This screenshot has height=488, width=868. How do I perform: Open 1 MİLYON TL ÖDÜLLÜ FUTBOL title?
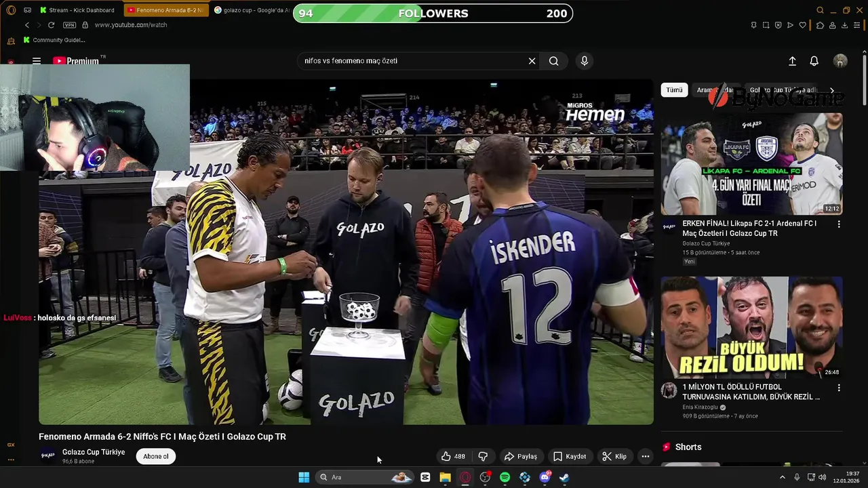(x=751, y=392)
